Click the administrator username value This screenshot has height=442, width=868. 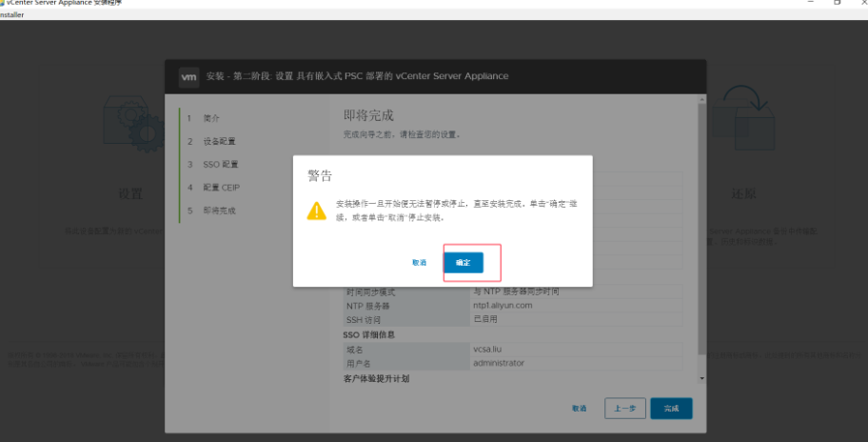tap(498, 363)
